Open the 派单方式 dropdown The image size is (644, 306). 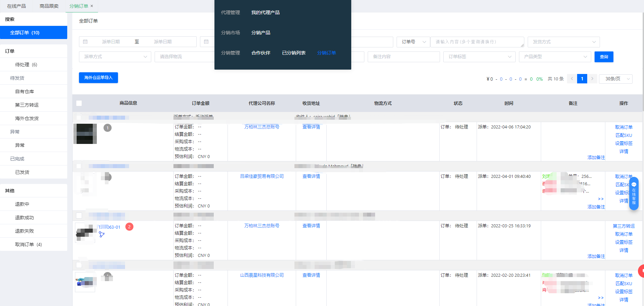tap(115, 56)
